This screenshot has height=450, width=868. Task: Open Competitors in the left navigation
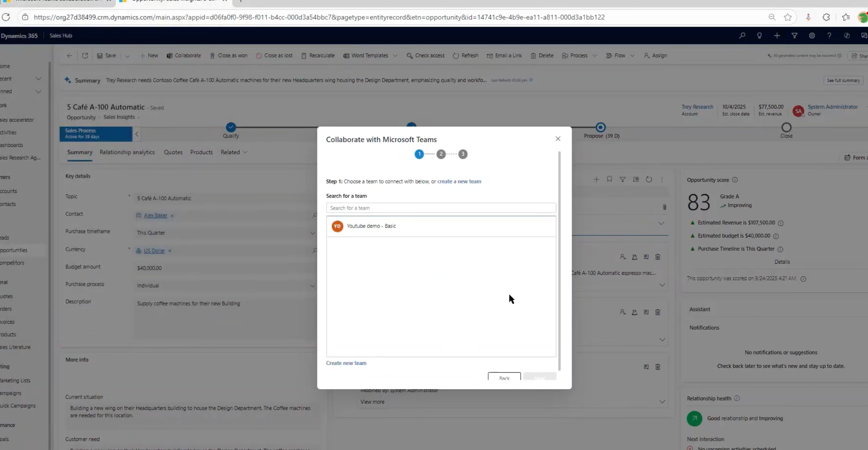pyautogui.click(x=12, y=263)
